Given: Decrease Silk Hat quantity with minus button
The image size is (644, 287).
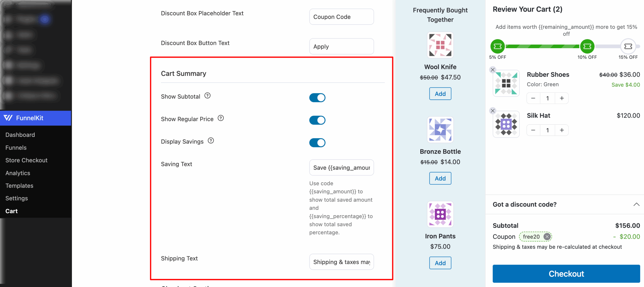Looking at the screenshot, I should 533,130.
